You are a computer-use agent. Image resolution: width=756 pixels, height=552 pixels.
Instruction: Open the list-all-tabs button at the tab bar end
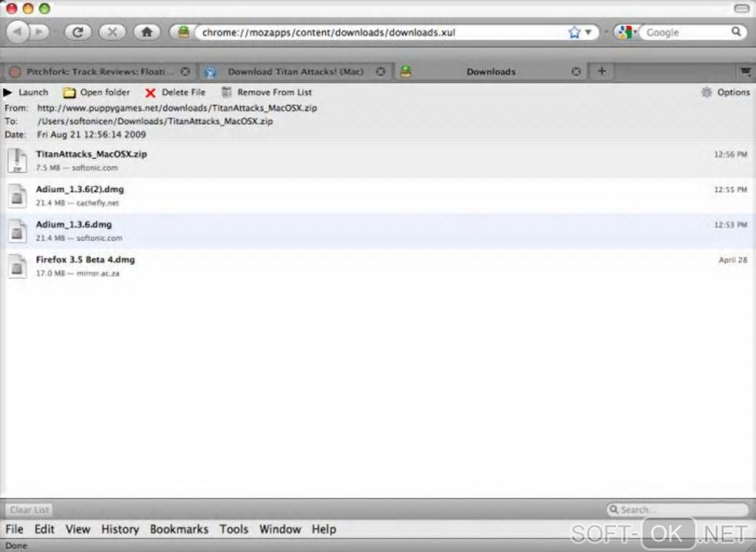pyautogui.click(x=746, y=72)
